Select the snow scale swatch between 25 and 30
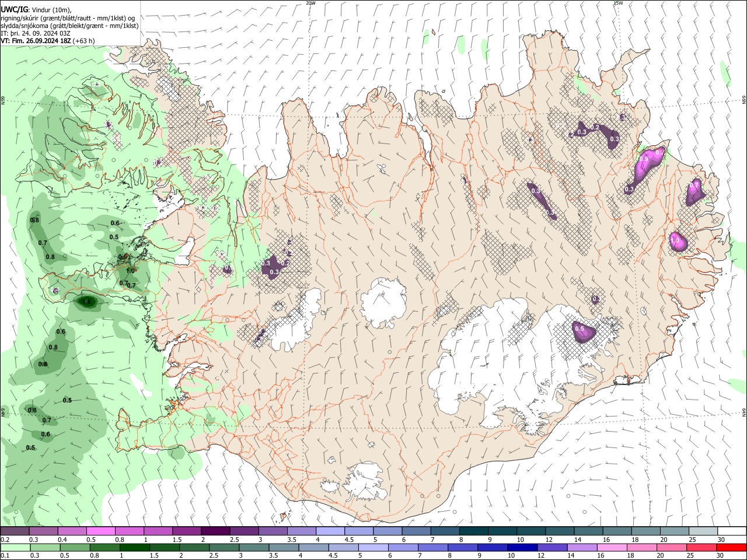The width and height of the screenshot is (747, 560). 703,531
